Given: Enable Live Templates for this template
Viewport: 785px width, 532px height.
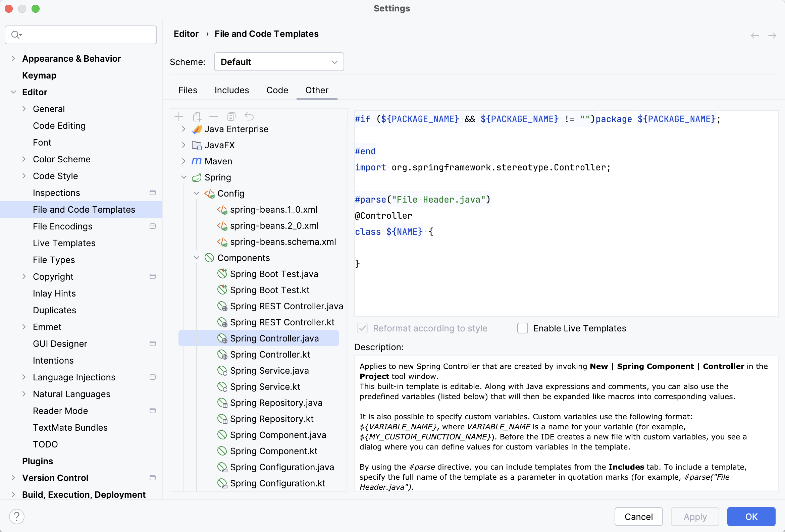Looking at the screenshot, I should click(x=522, y=328).
